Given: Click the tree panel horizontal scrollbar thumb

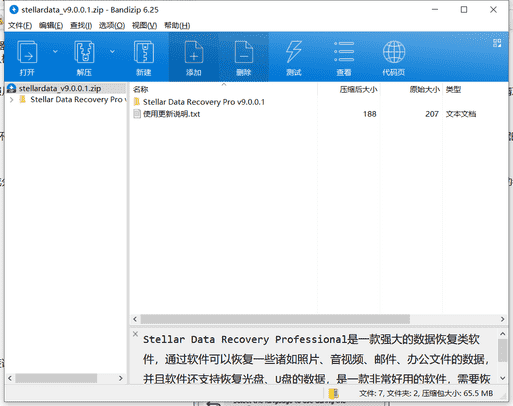Looking at the screenshot, I should pos(56,378).
